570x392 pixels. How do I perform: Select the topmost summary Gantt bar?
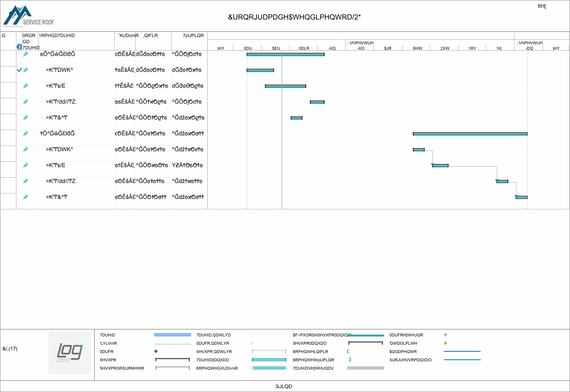coord(286,55)
